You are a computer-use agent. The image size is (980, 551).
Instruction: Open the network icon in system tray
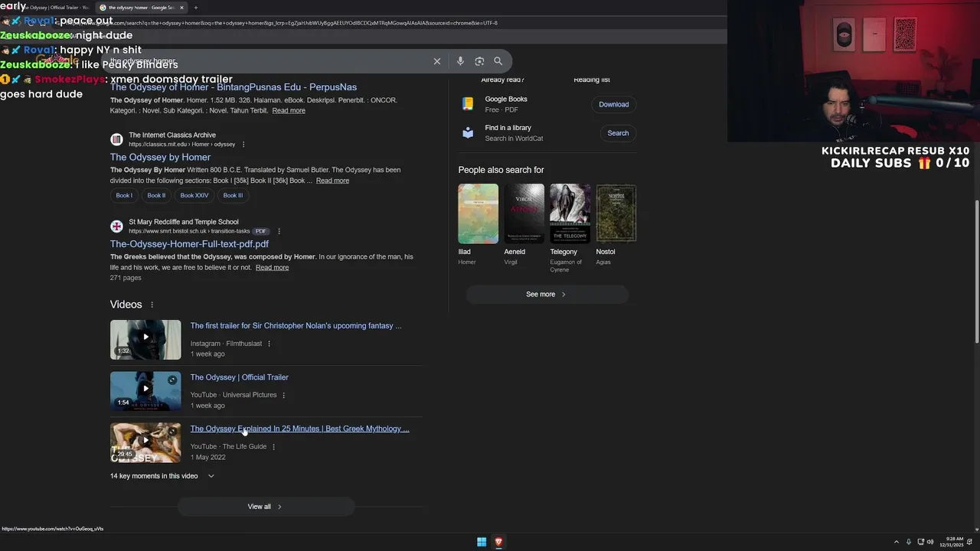pos(920,542)
